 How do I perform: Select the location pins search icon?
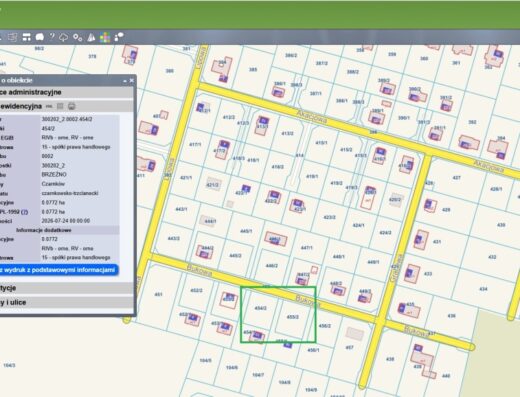click(x=78, y=37)
